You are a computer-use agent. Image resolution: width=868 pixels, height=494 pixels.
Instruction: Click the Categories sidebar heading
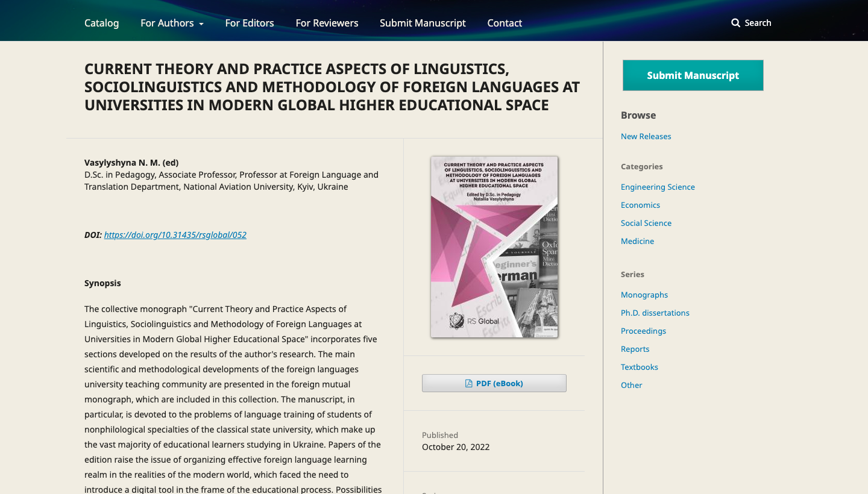(642, 166)
